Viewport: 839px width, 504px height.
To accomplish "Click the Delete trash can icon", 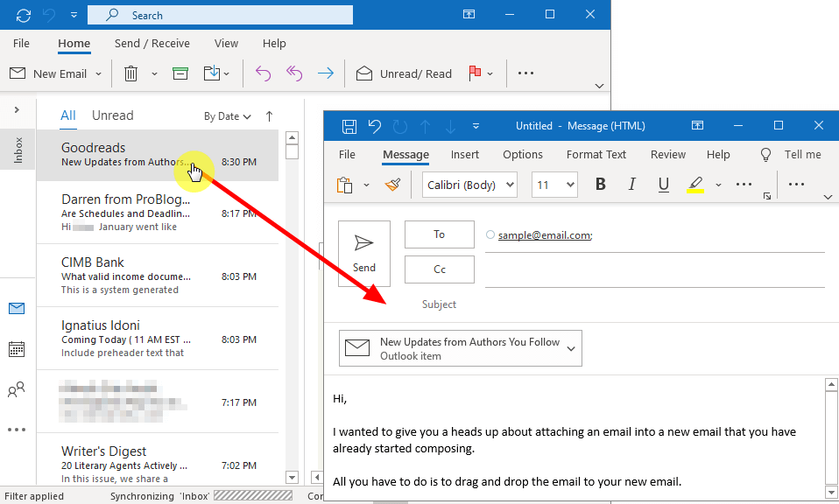I will pyautogui.click(x=130, y=73).
